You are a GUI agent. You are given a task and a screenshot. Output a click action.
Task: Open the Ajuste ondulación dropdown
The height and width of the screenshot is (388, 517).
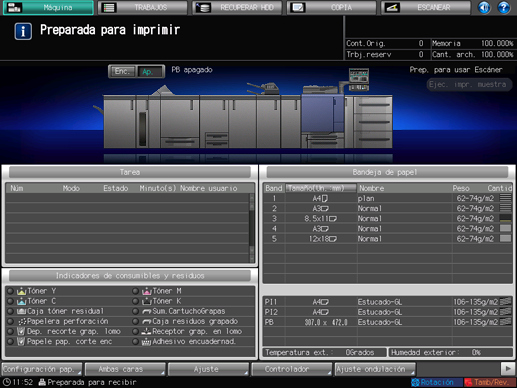coord(375,369)
